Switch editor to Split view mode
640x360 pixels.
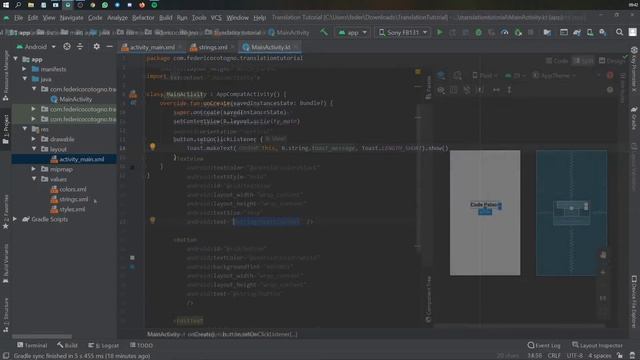(x=583, y=60)
